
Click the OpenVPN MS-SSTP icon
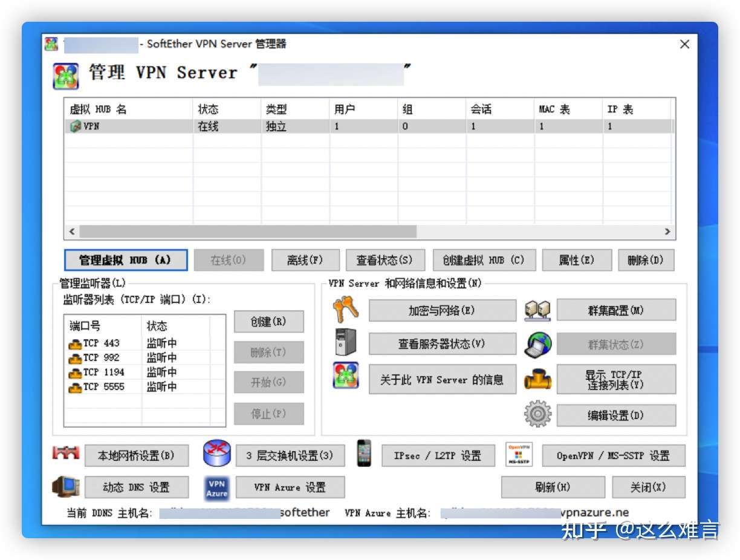tap(519, 455)
